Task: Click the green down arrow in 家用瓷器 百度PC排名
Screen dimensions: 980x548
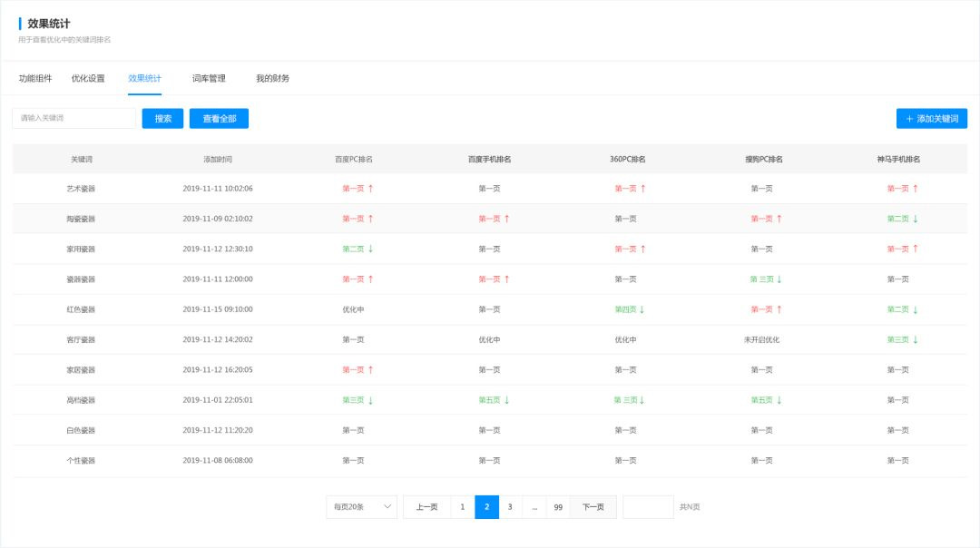Action: click(371, 249)
